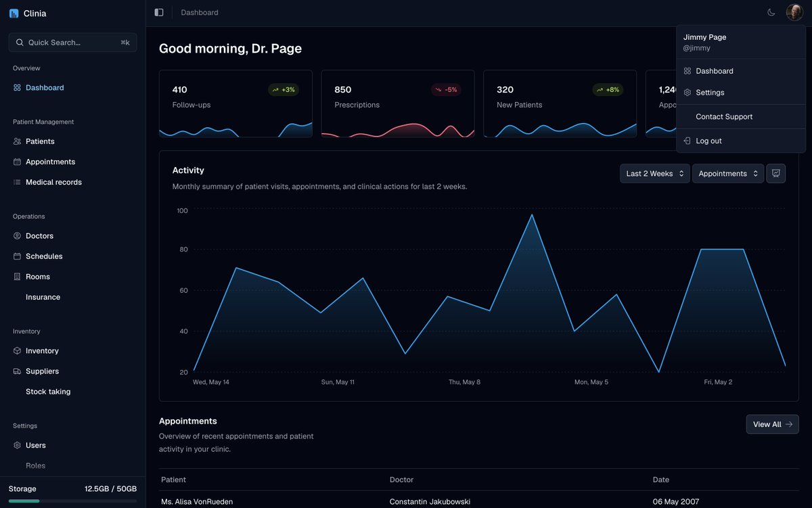Viewport: 812px width, 508px height.
Task: Click the Storage usage progress bar
Action: (72, 501)
